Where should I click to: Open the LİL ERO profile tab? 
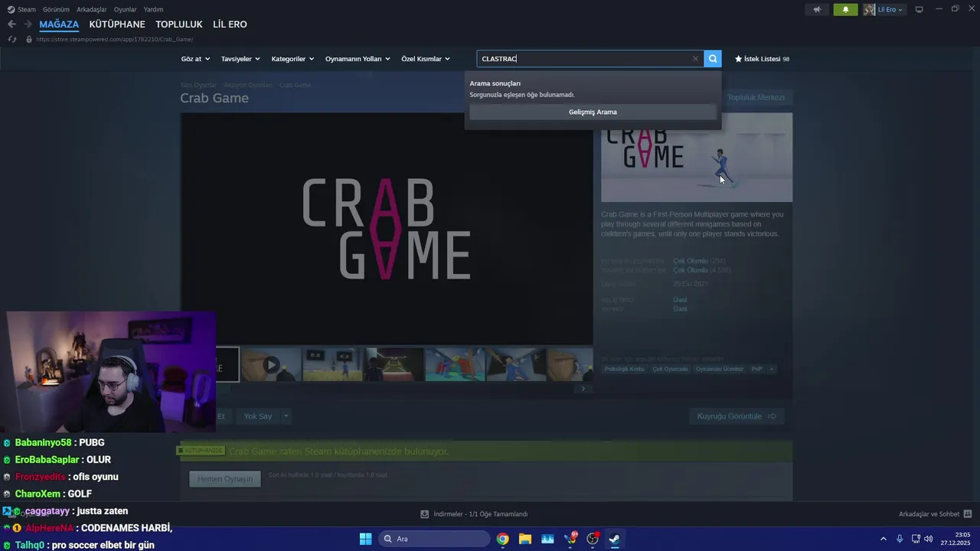coord(230,24)
